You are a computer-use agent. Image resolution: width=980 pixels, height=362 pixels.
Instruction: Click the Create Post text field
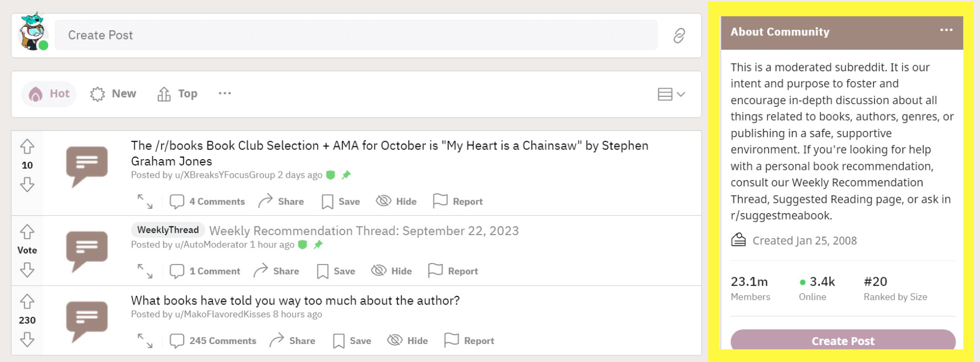pyautogui.click(x=355, y=35)
